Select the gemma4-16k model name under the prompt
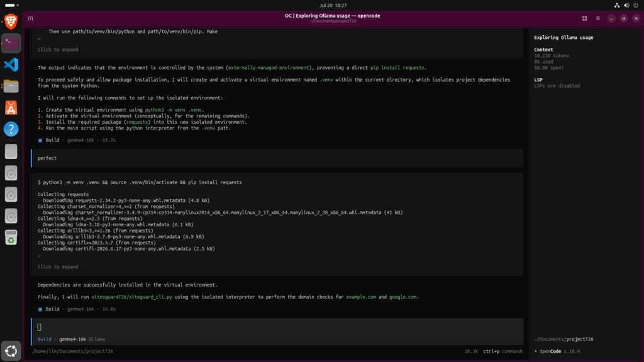The width and height of the screenshot is (644, 362). 73,339
